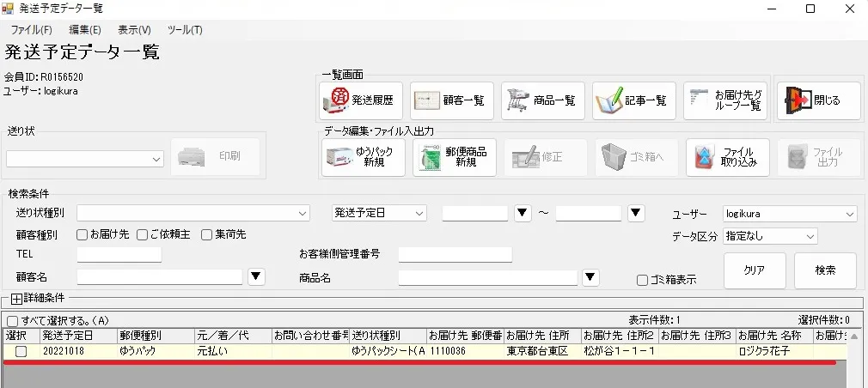Expand the 詳細条件 section

[x=16, y=299]
